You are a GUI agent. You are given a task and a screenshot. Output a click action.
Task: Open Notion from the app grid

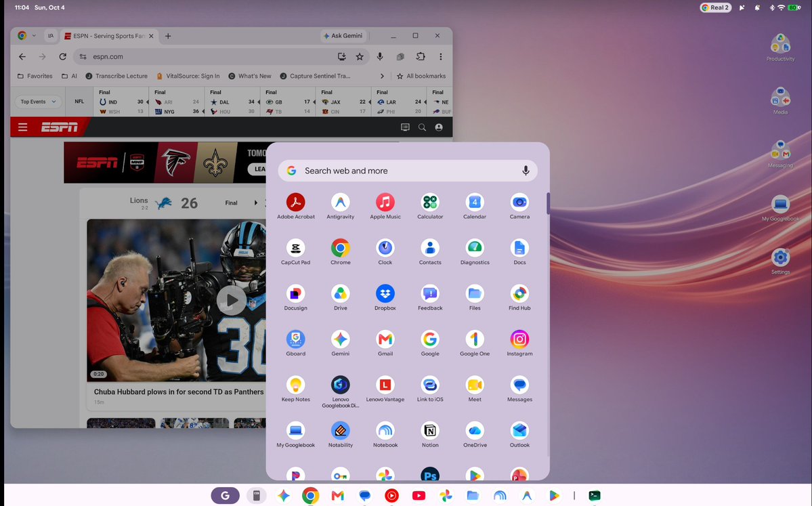430,434
